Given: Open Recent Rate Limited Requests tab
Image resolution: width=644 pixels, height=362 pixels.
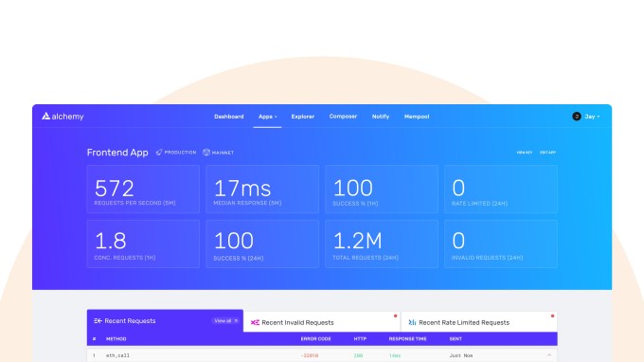Looking at the screenshot, I should [479, 322].
